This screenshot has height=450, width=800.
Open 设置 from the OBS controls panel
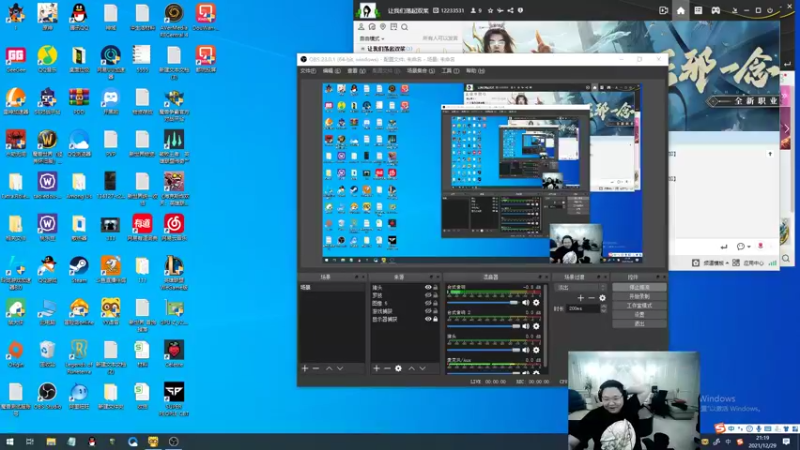(x=639, y=315)
